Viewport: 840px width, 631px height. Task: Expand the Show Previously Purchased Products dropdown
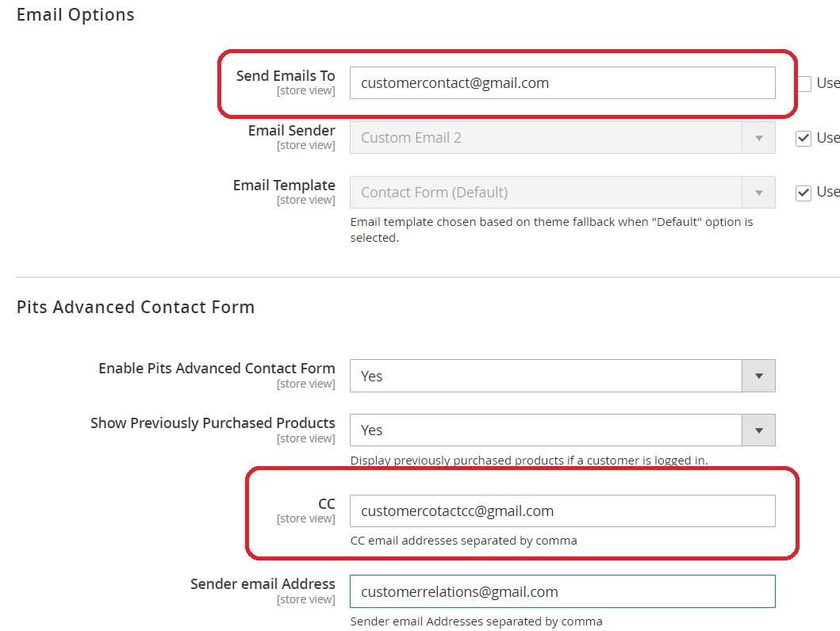pos(562,430)
